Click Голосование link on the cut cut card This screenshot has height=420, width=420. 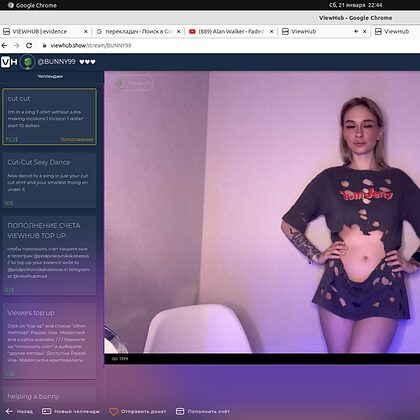77,139
